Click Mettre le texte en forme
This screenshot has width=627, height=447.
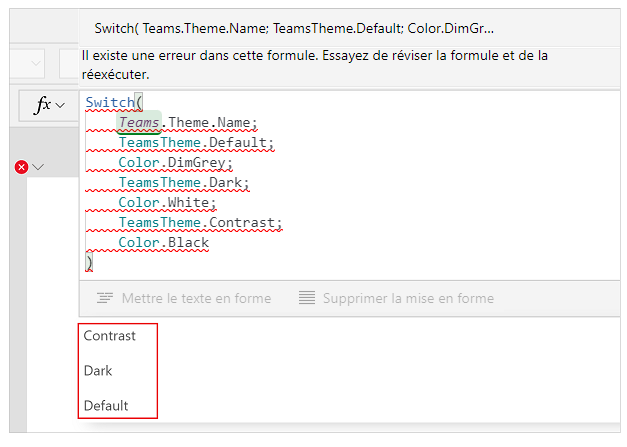184,298
